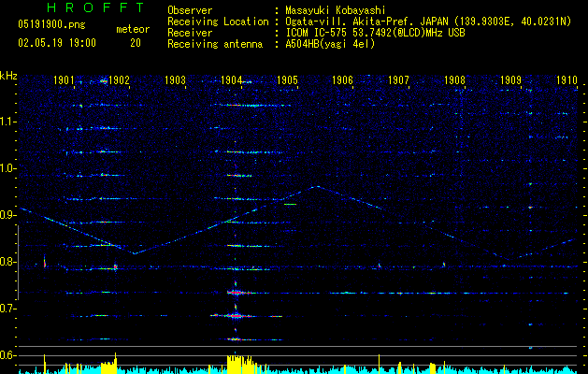Click time marker 1903 on time axis
This screenshot has width=588, height=374.
pyautogui.click(x=175, y=79)
